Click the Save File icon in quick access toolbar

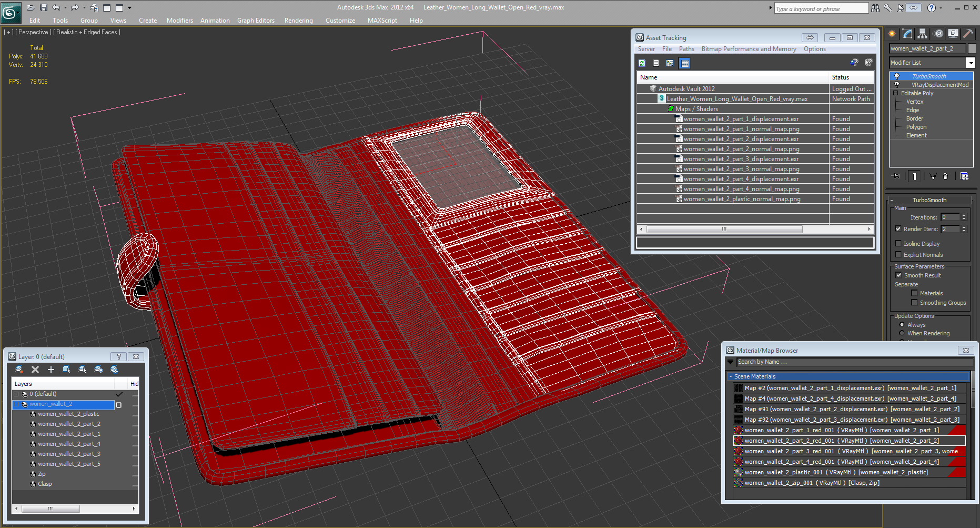(43, 7)
